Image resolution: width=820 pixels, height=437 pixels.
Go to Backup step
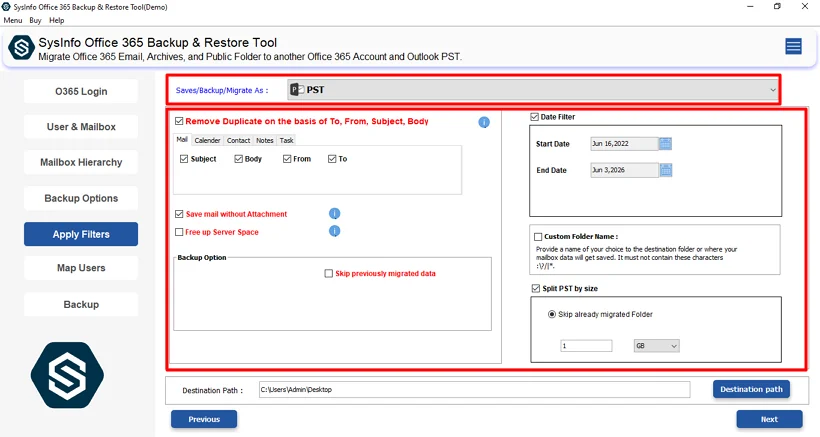81,305
